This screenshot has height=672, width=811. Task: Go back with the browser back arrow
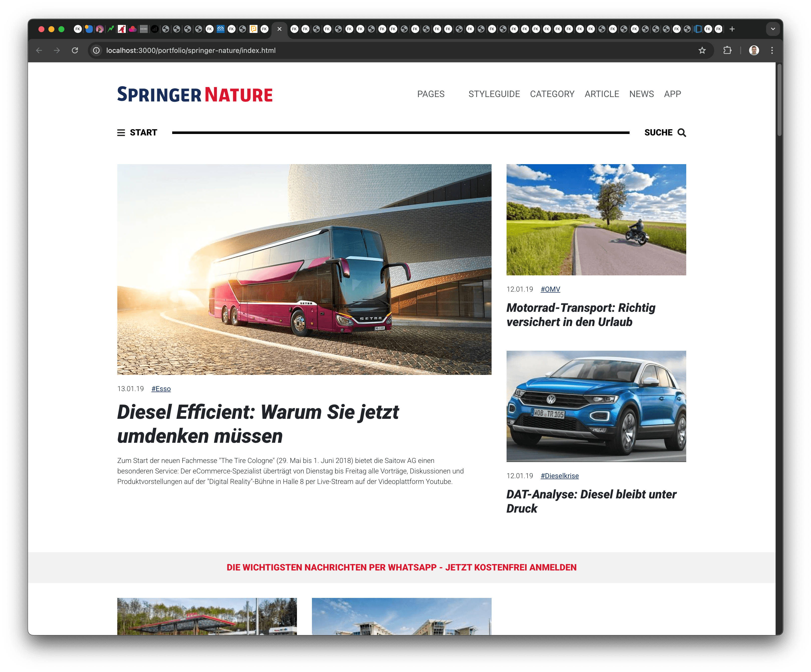tap(39, 50)
